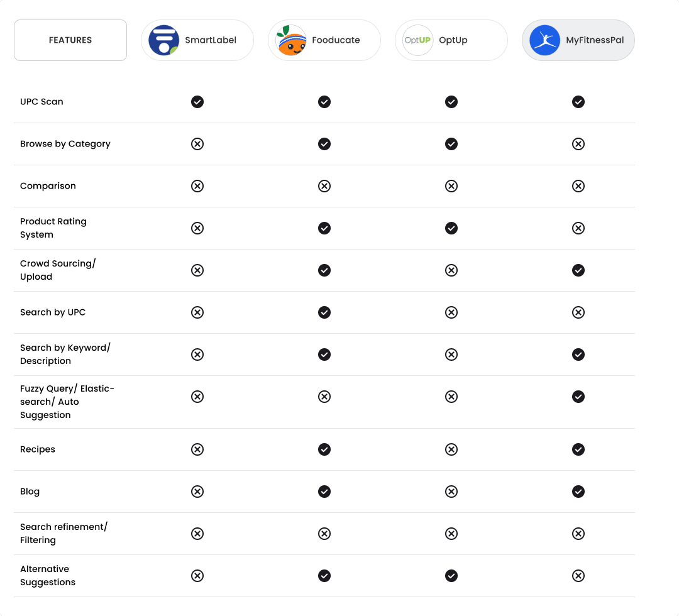Image resolution: width=679 pixels, height=616 pixels.
Task: Click the Recipes checkmark under MyFitnessPal
Action: (x=578, y=449)
